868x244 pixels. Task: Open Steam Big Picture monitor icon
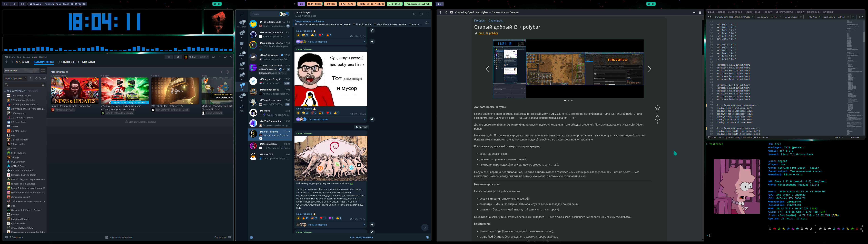213,57
